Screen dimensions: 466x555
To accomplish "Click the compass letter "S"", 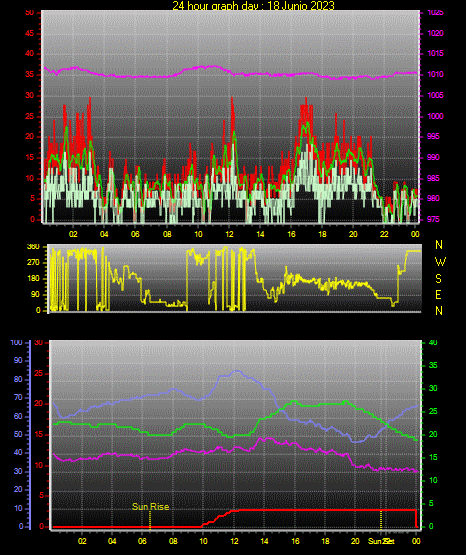I will (x=438, y=279).
